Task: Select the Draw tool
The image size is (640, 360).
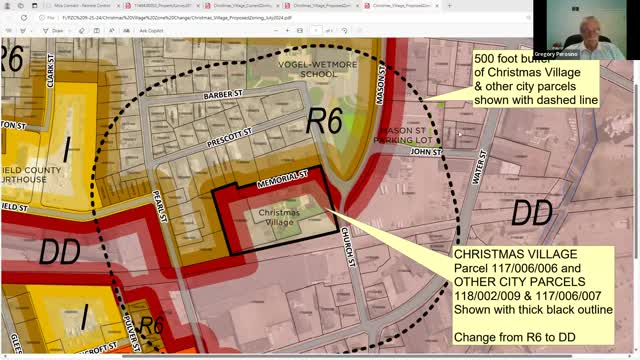Action: (x=53, y=31)
